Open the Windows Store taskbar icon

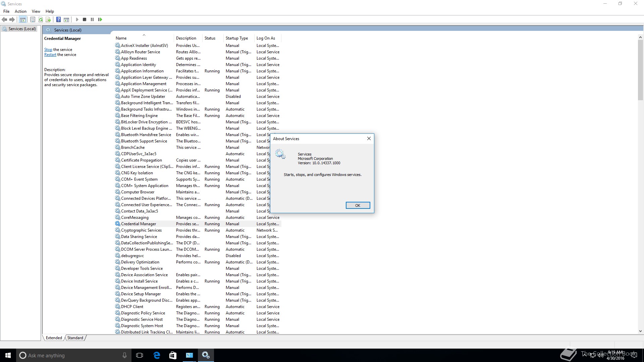click(173, 355)
